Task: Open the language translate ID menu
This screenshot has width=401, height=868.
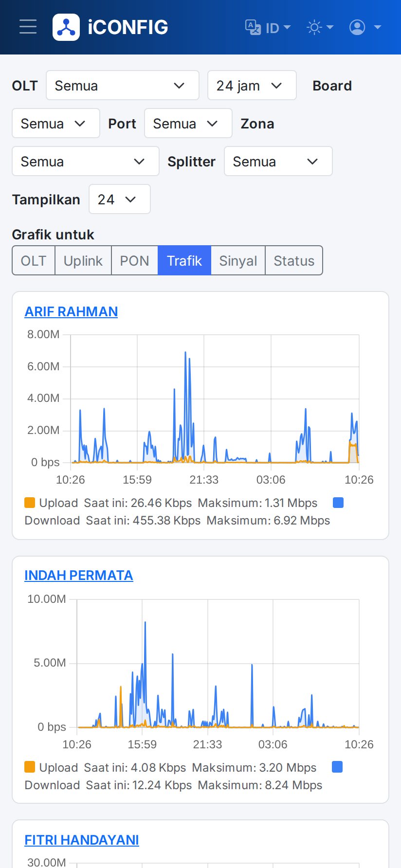Action: pos(268,28)
